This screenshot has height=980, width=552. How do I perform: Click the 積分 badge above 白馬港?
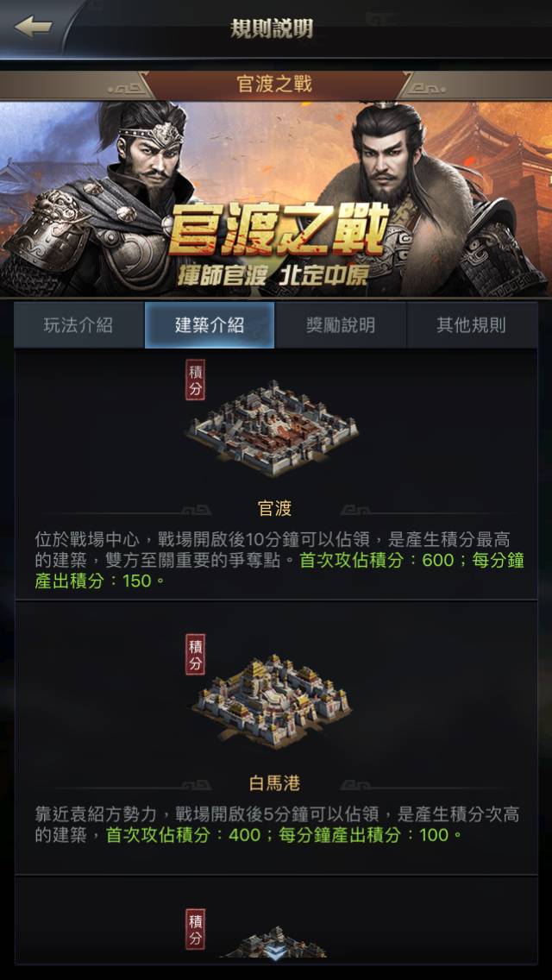pos(196,655)
